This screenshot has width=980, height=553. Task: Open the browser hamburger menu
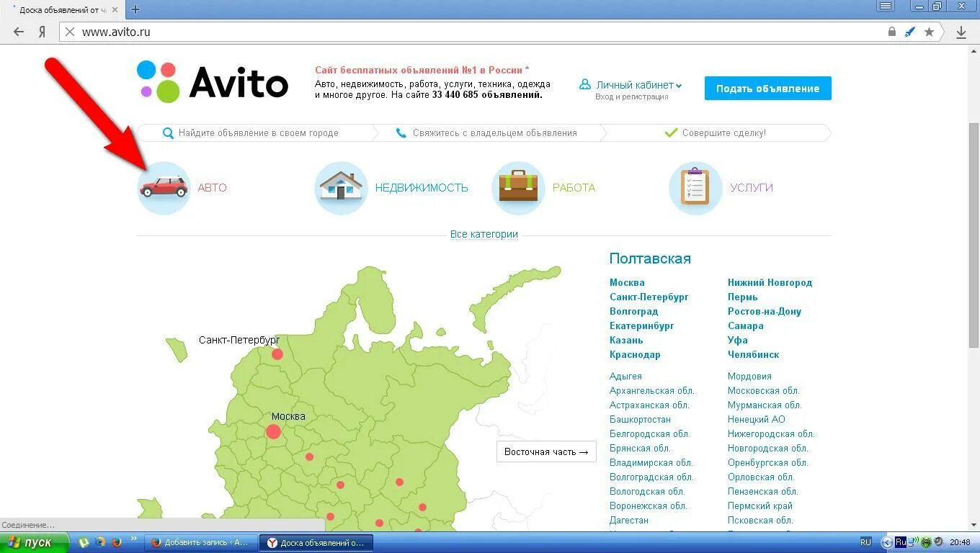click(886, 6)
